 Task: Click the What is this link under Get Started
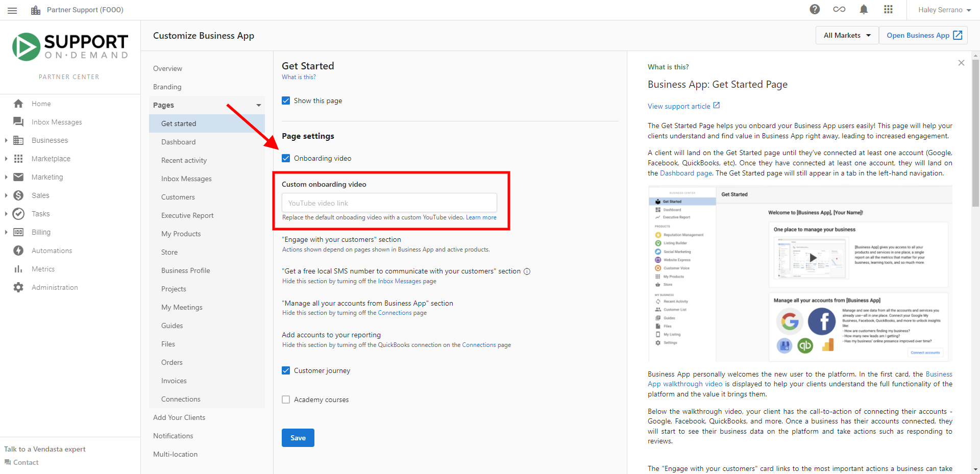coord(299,77)
